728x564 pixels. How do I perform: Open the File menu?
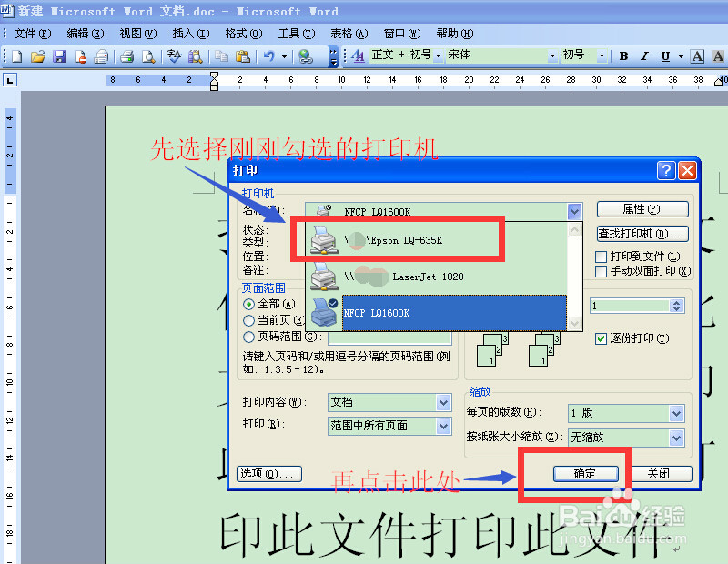pos(33,34)
